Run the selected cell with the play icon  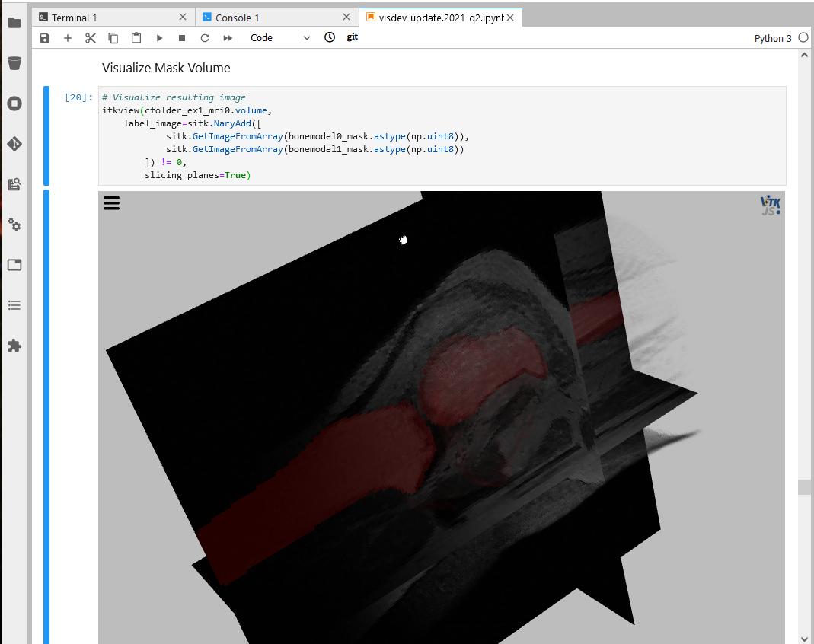[x=158, y=37]
